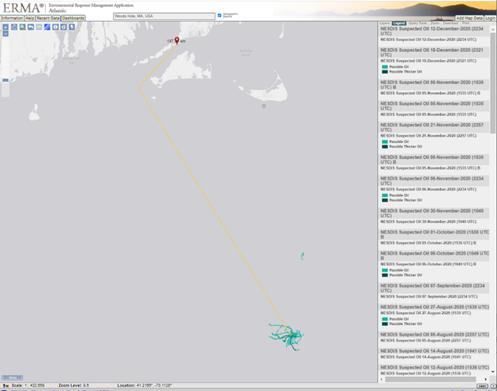Viewport: 497px width, 391px height.
Task: Toggle the Geographic Search checkbox
Action: pyautogui.click(x=219, y=15)
